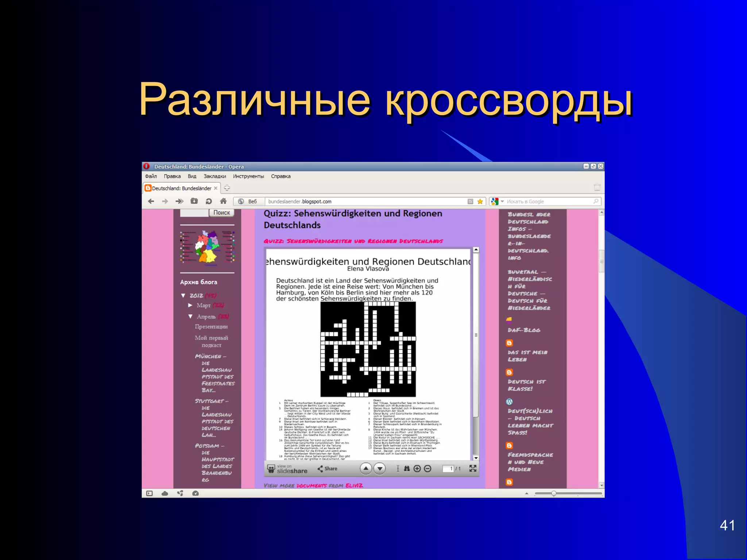This screenshot has height=560, width=747.
Task: Click the blog search text box
Action: pyautogui.click(x=194, y=213)
